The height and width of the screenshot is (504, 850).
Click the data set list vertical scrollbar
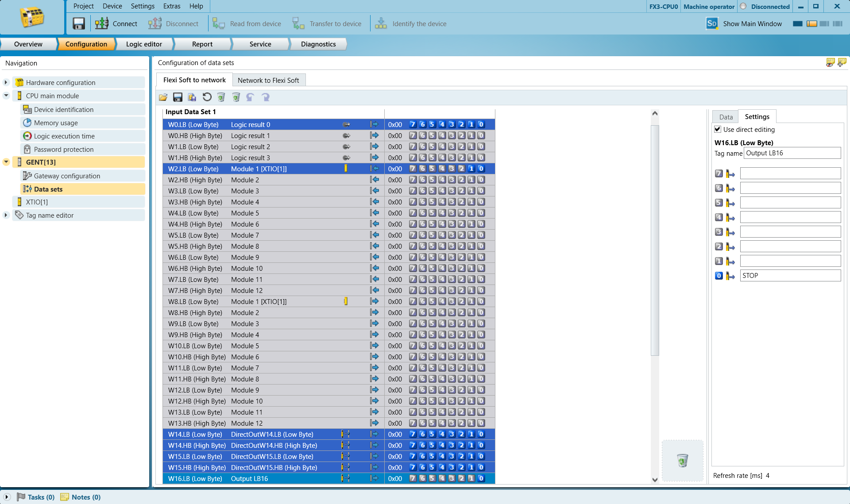click(x=655, y=241)
